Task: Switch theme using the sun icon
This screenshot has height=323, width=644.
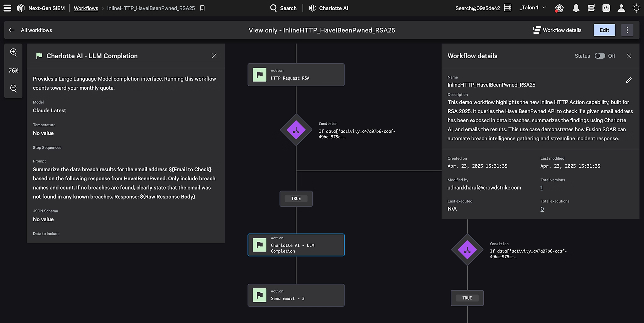Action: coord(636,8)
